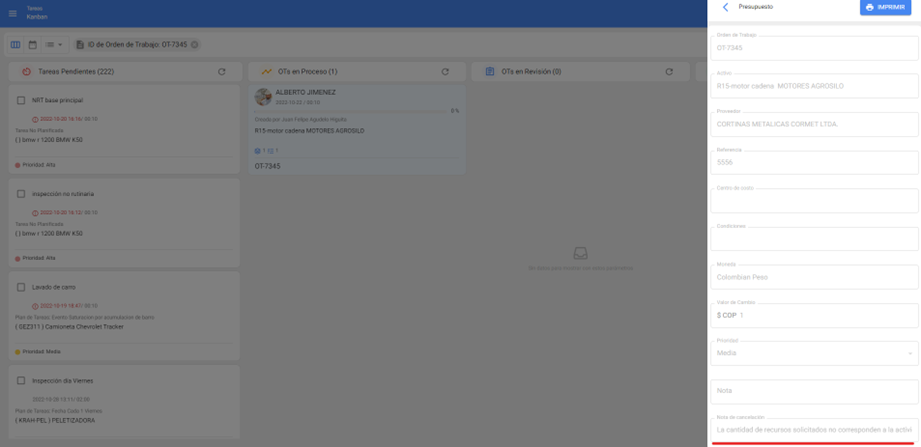
Task: Click the Nota input field
Action: pyautogui.click(x=813, y=391)
